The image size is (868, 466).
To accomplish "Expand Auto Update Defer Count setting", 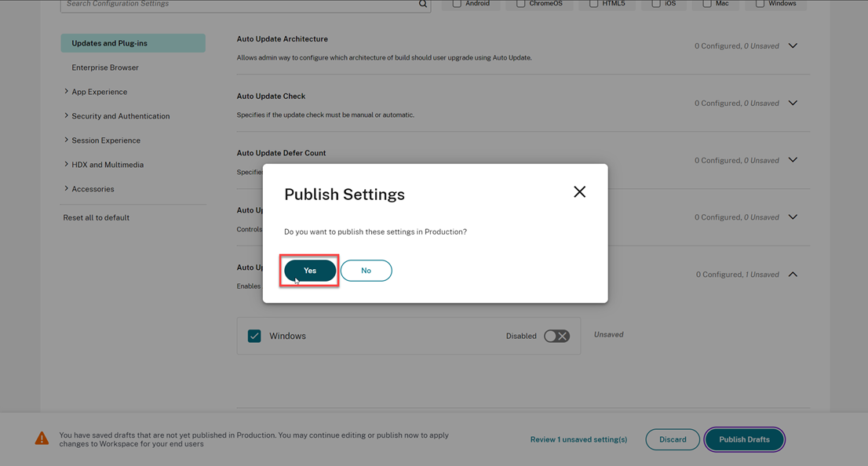I will click(x=793, y=160).
